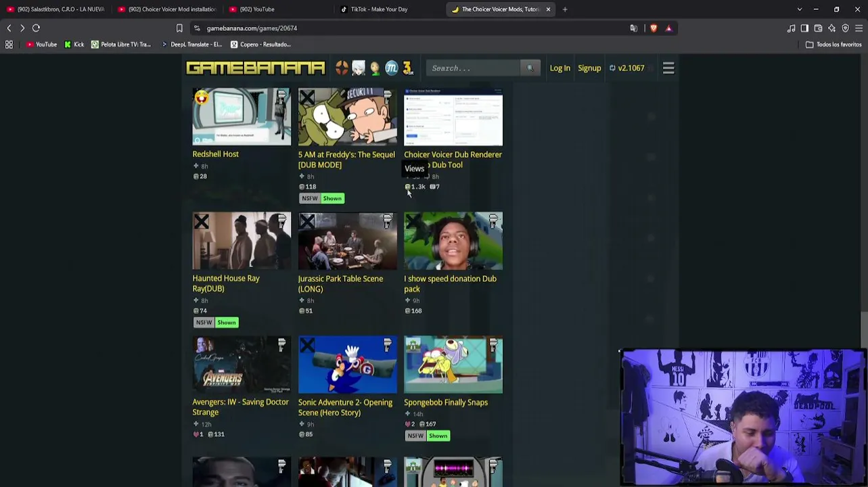This screenshot has width=868, height=487.
Task: Click the Log In link
Action: pyautogui.click(x=559, y=68)
